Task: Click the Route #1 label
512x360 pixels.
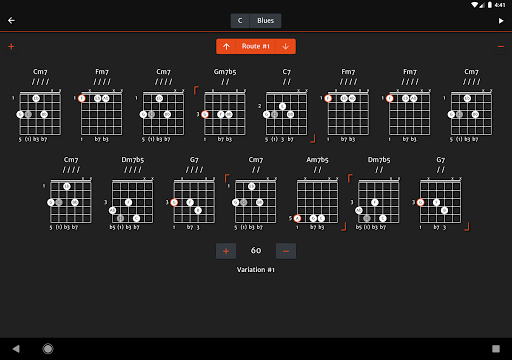Action: 256,46
